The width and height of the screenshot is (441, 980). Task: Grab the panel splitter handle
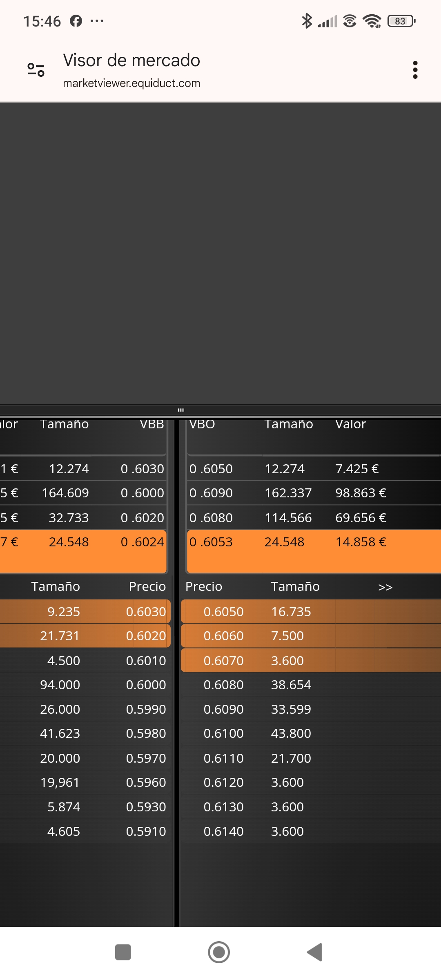point(181,410)
